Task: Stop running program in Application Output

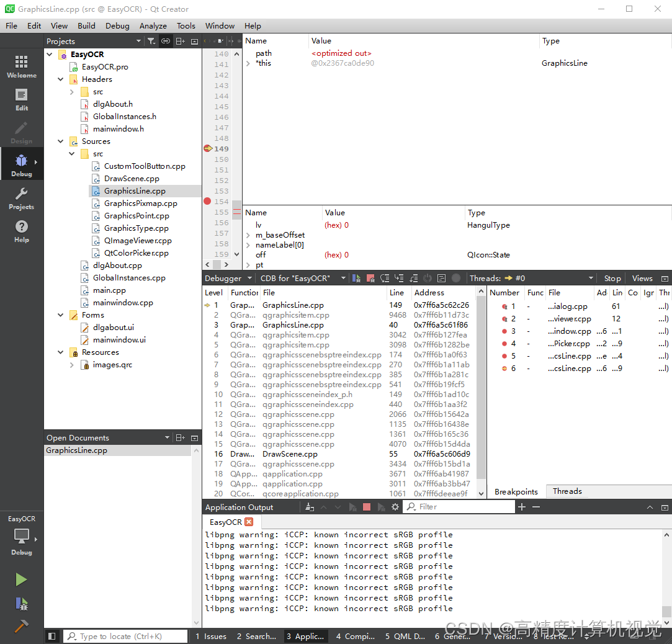Action: pyautogui.click(x=367, y=507)
